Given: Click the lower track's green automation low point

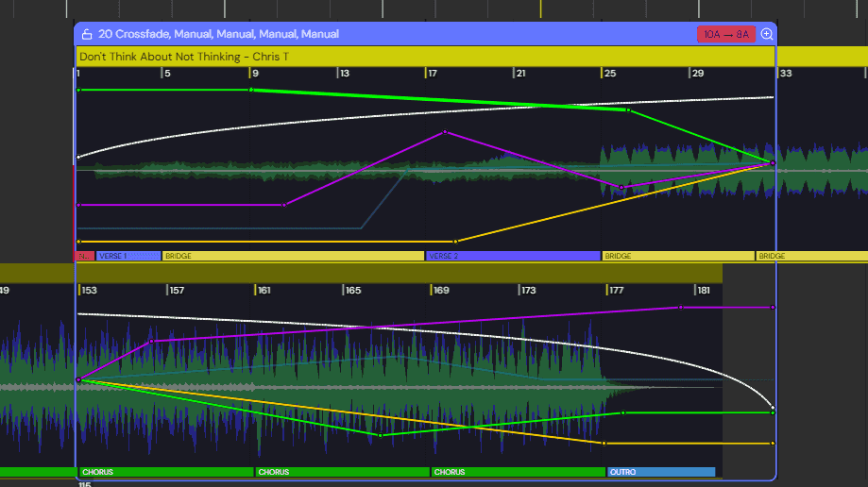Looking at the screenshot, I should [x=381, y=435].
